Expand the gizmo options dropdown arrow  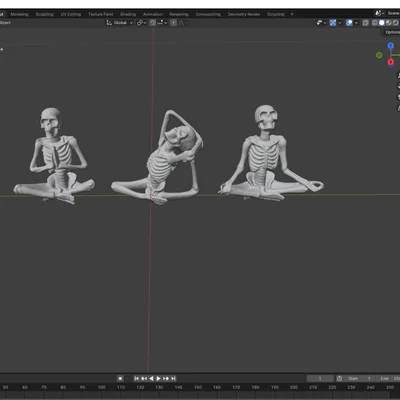point(340,23)
